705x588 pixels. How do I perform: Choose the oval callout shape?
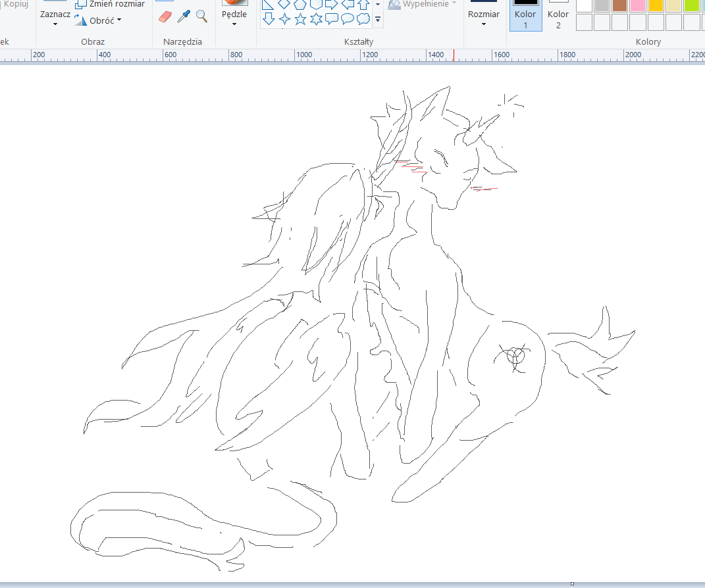pyautogui.click(x=348, y=19)
